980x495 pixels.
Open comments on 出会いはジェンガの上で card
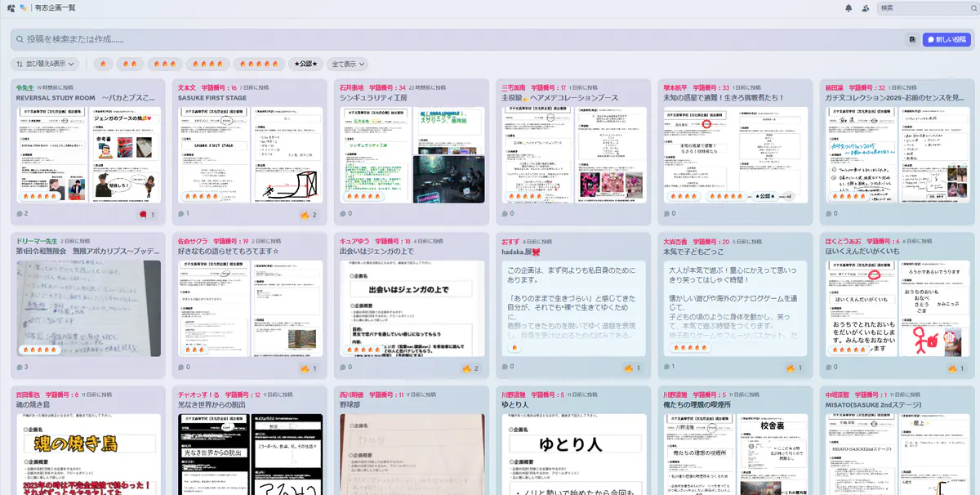346,368
